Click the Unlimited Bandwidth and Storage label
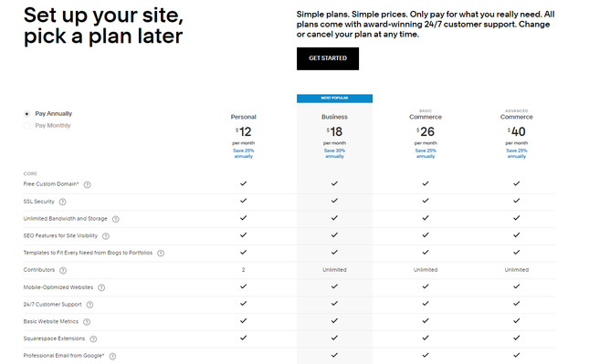The height and width of the screenshot is (364, 589). pos(66,219)
